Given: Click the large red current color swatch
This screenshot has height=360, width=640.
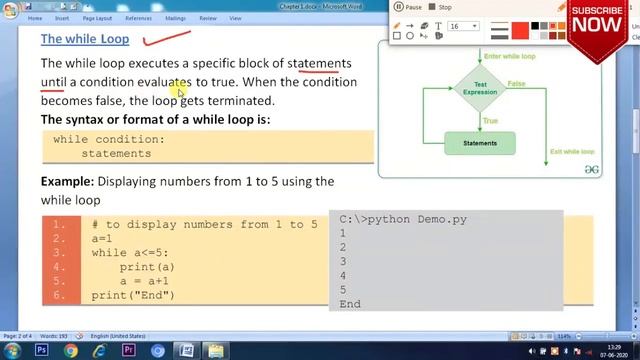Looking at the screenshot, I should 520,31.
